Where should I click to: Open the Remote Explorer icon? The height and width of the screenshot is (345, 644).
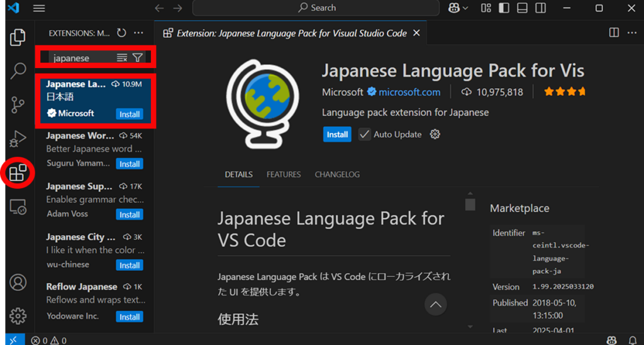tap(18, 206)
